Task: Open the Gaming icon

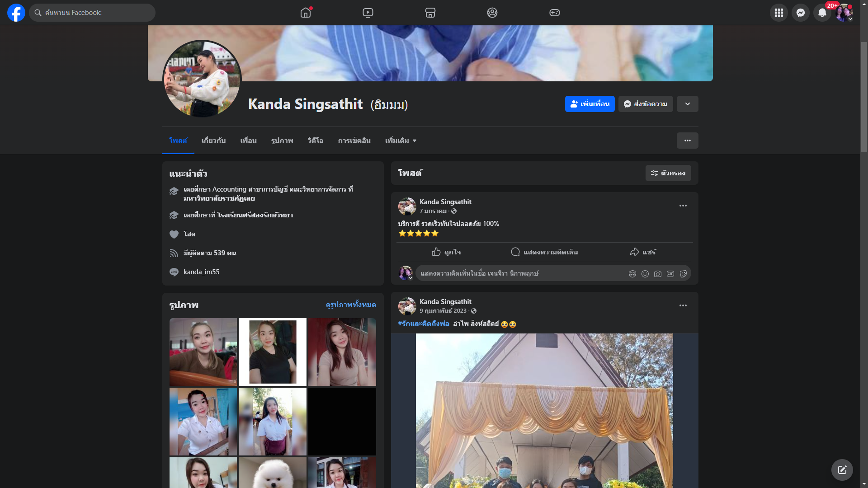Action: (x=554, y=13)
